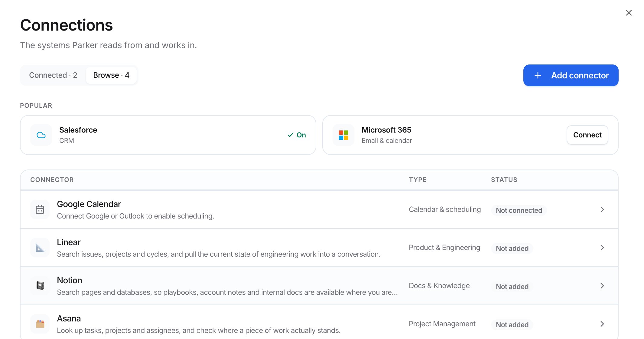
Task: Expand the Linear row chevron
Action: point(602,248)
